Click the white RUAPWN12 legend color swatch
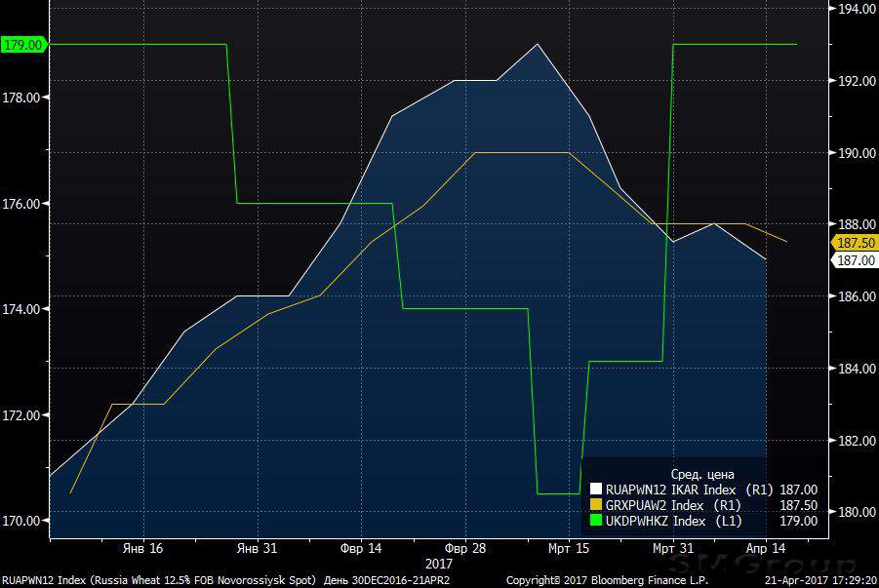This screenshot has width=879, height=588. pos(597,490)
